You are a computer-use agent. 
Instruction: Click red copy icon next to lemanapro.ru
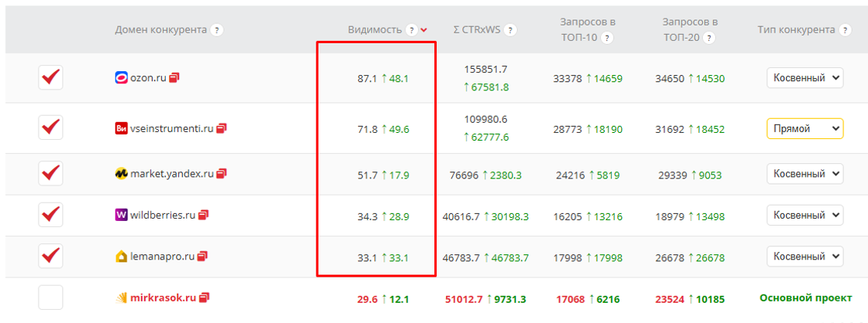click(203, 257)
